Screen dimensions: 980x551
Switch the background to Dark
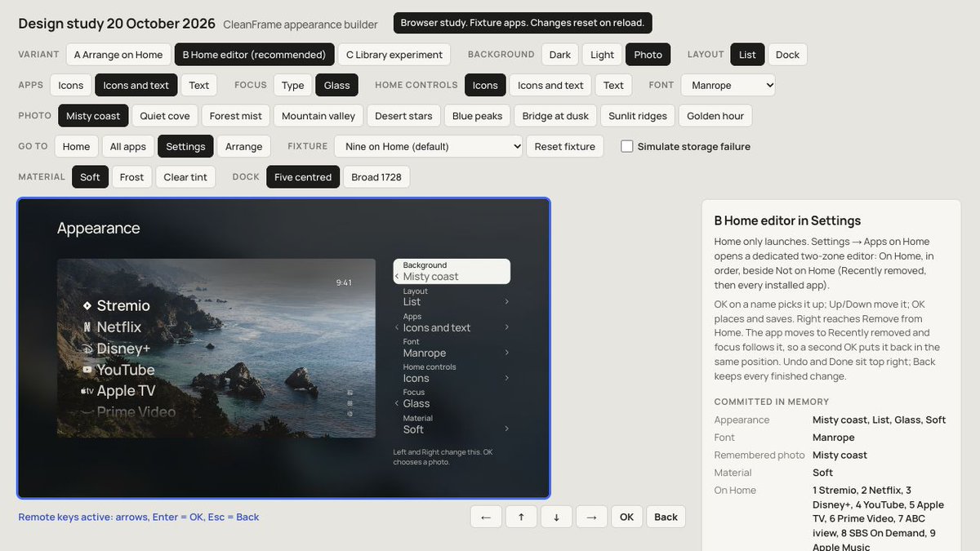tap(560, 55)
